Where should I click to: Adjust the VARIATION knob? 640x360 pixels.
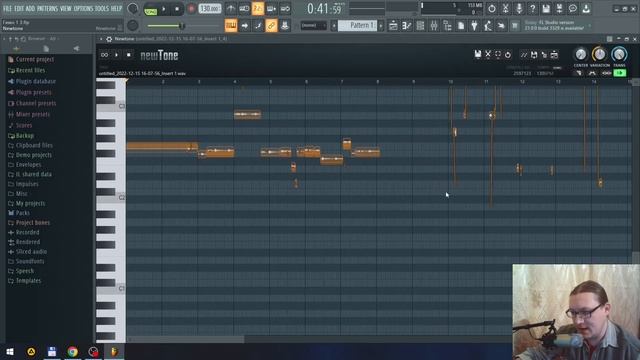click(600, 54)
